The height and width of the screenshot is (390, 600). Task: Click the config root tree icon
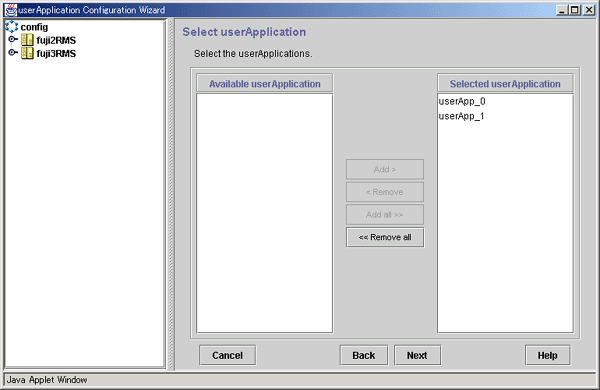[x=11, y=26]
